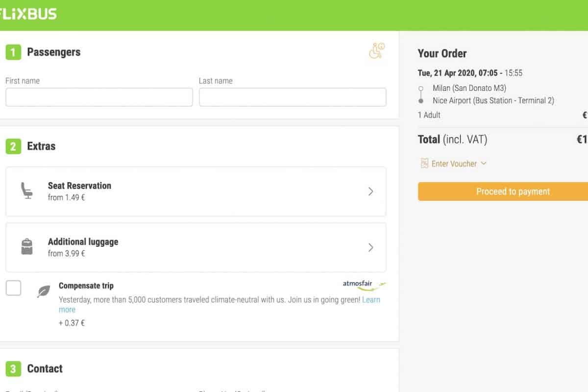Expand Seat Reservation with right chevron
The image size is (588, 392).
(x=371, y=192)
